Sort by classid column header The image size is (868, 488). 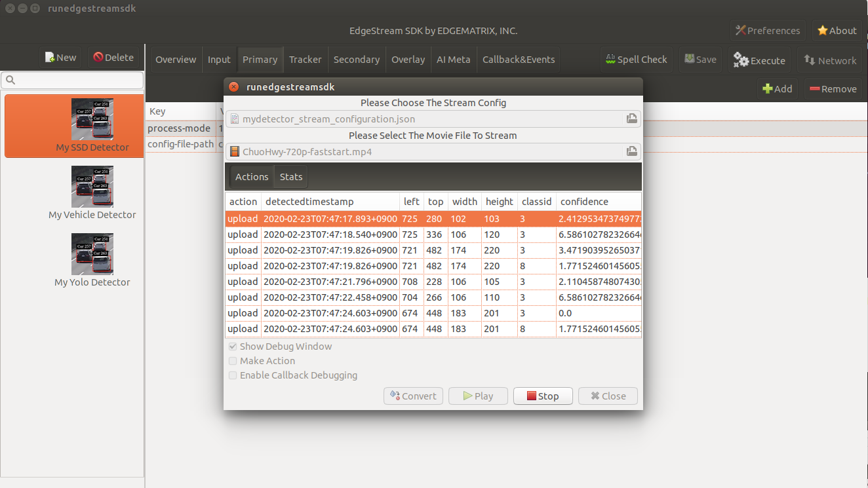[x=537, y=202]
